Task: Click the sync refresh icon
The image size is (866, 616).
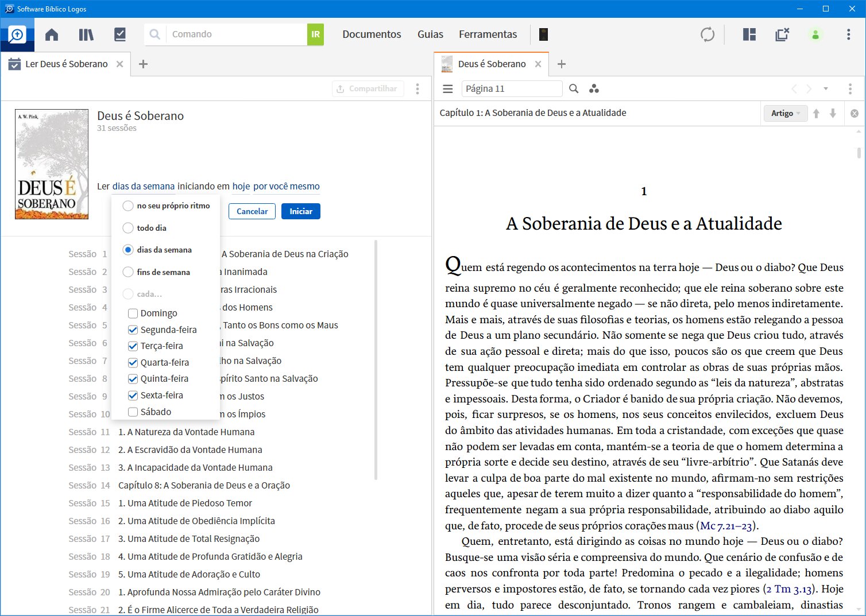Action: pos(708,34)
